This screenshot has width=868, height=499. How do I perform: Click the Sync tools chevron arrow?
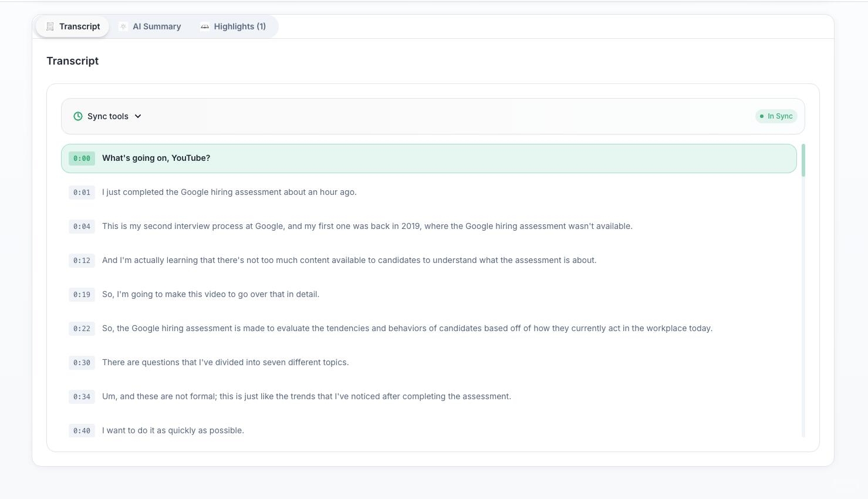click(138, 116)
